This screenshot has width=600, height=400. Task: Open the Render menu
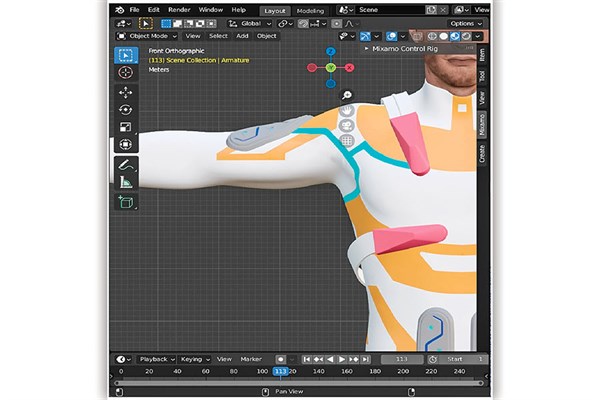click(179, 9)
